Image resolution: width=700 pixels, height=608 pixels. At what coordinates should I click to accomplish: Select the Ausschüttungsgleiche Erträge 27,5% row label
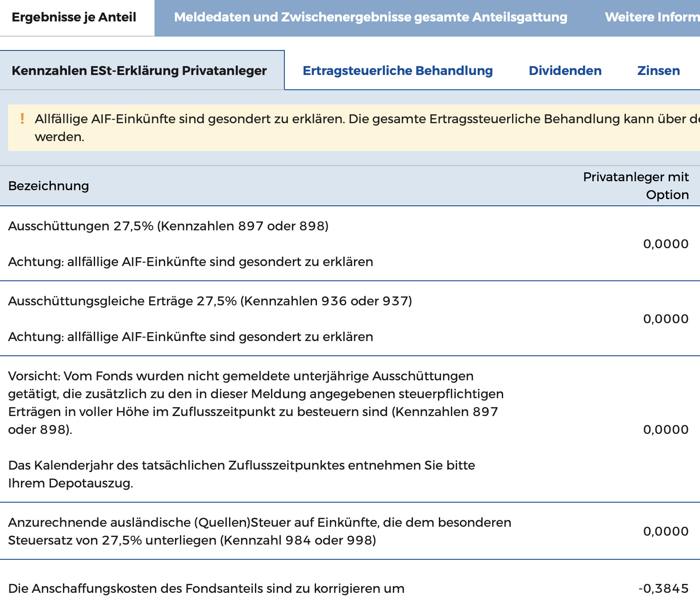(x=210, y=301)
